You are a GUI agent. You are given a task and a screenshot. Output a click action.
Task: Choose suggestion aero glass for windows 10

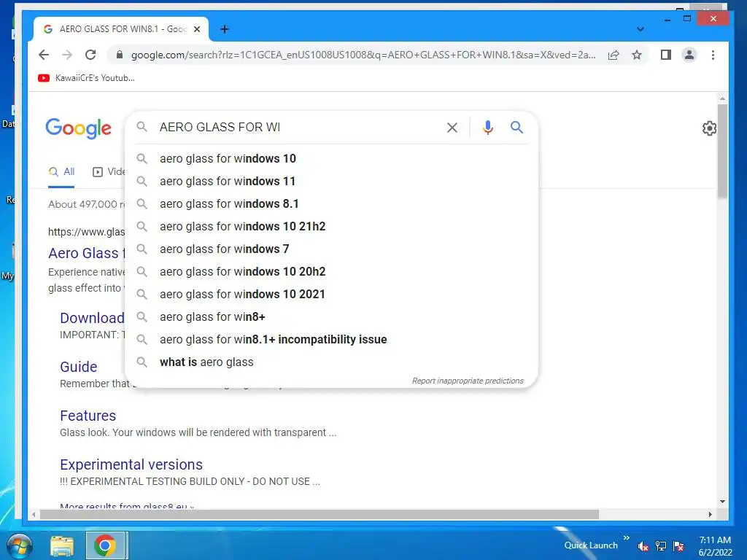click(x=332, y=158)
